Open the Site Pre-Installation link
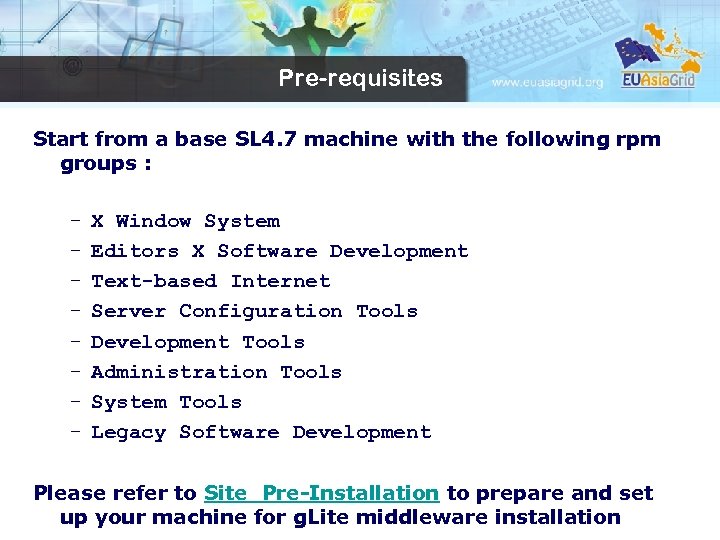Viewport: 720px width, 540px height. coord(321,493)
